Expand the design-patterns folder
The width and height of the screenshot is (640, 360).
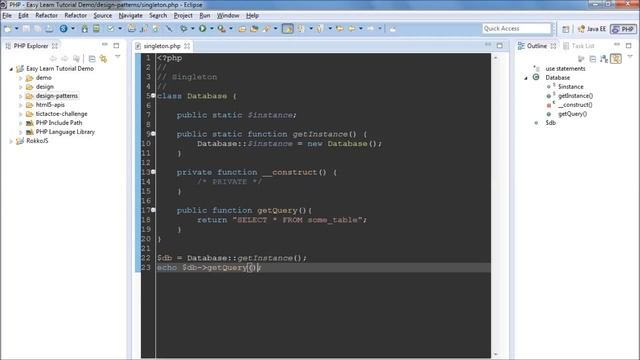pyautogui.click(x=20, y=96)
